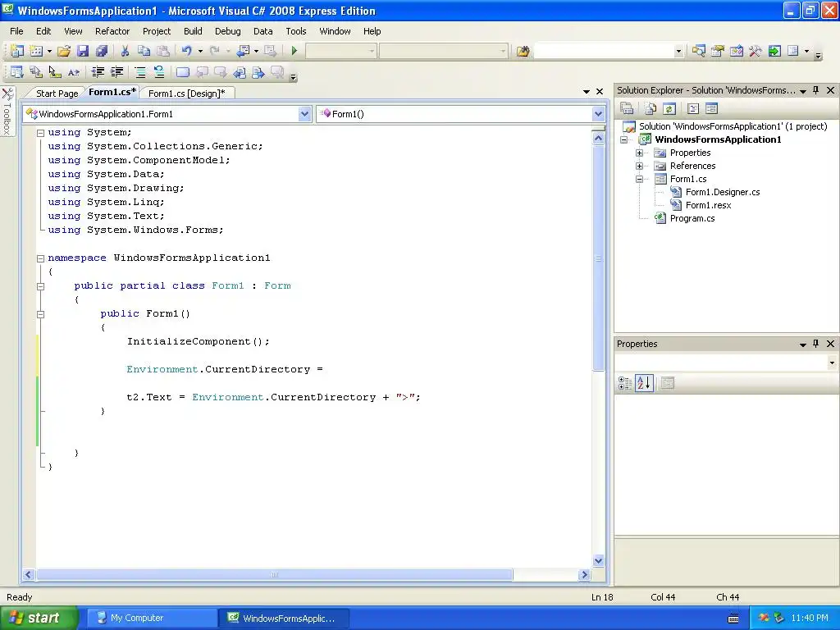Open the Object Browser toolbar icon
Image resolution: width=840 pixels, height=630 pixels.
736,51
